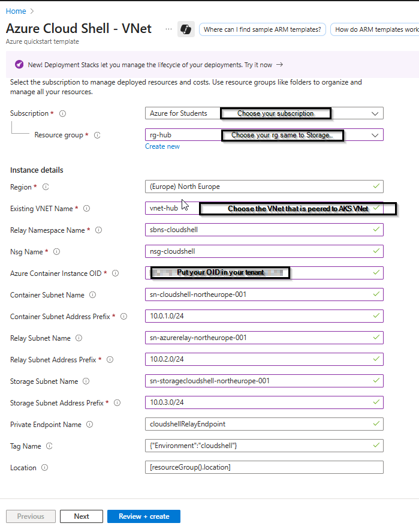This screenshot has width=419, height=532.
Task: Click the 10.0.3.0/24 storage prefix field
Action: [264, 402]
